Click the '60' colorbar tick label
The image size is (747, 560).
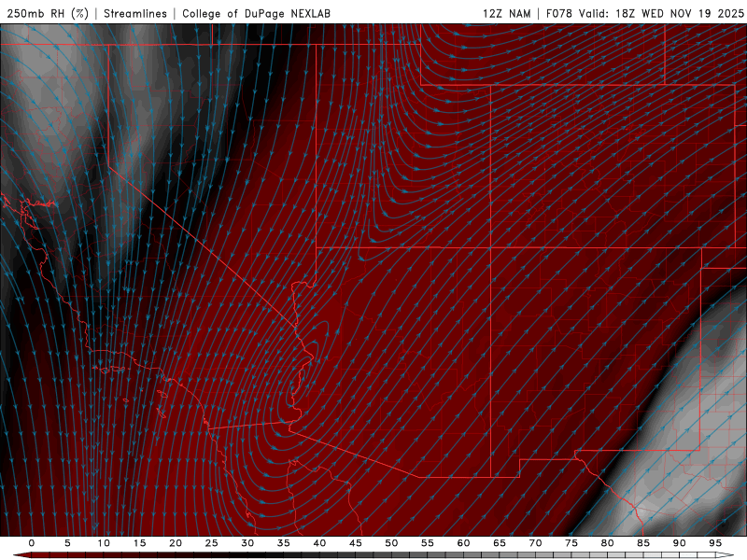(463, 543)
